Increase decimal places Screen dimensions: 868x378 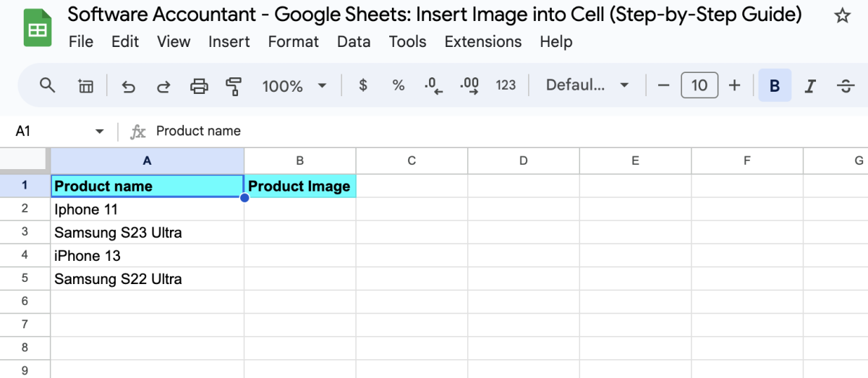point(469,86)
